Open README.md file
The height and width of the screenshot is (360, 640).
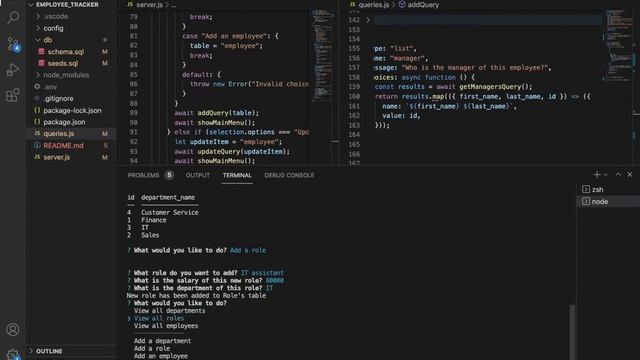click(x=63, y=145)
